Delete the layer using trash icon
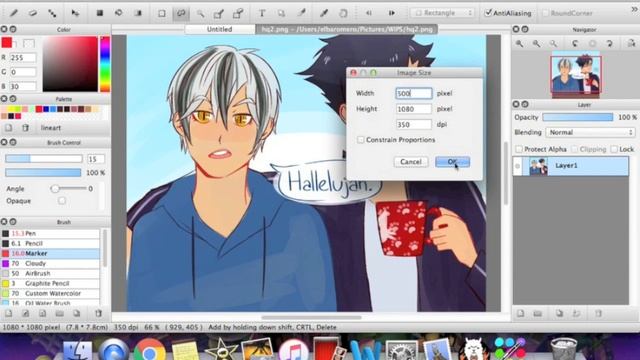This screenshot has height=360, width=640. 598,313
